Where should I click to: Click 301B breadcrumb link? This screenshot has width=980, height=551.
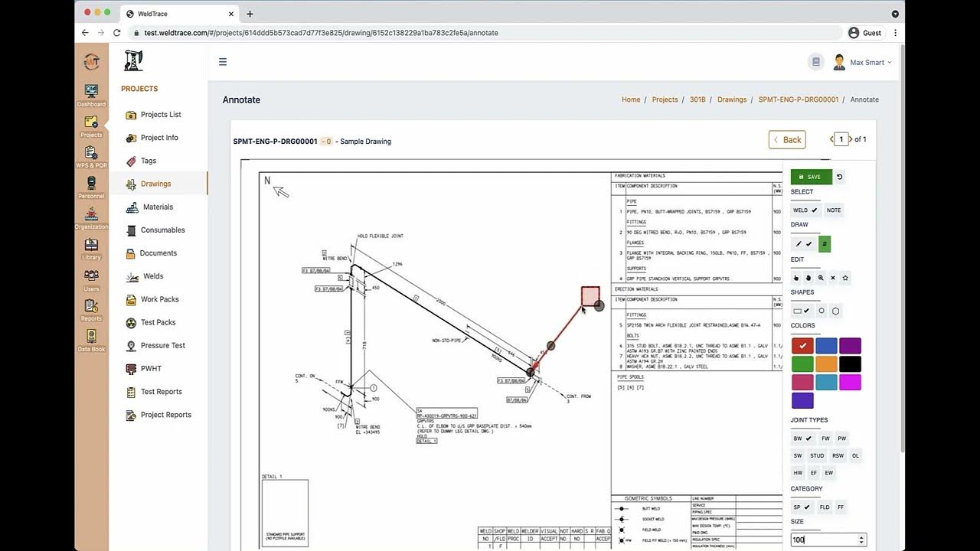click(x=697, y=99)
